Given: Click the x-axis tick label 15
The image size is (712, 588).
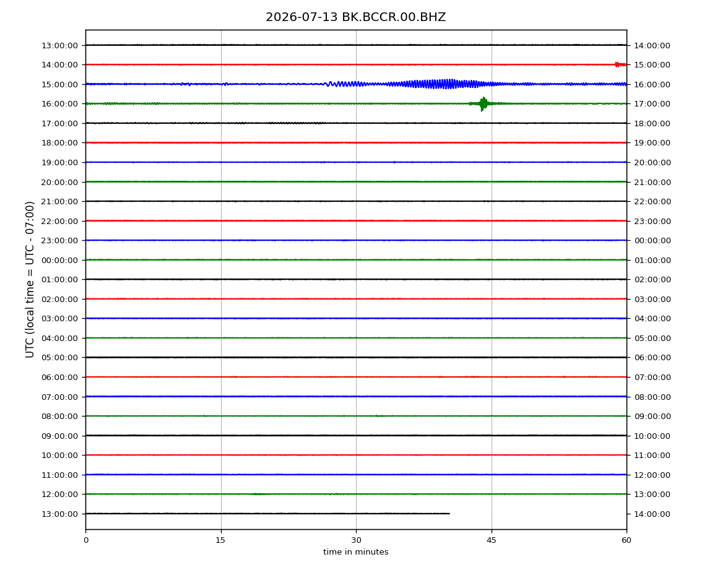Looking at the screenshot, I should (x=220, y=540).
